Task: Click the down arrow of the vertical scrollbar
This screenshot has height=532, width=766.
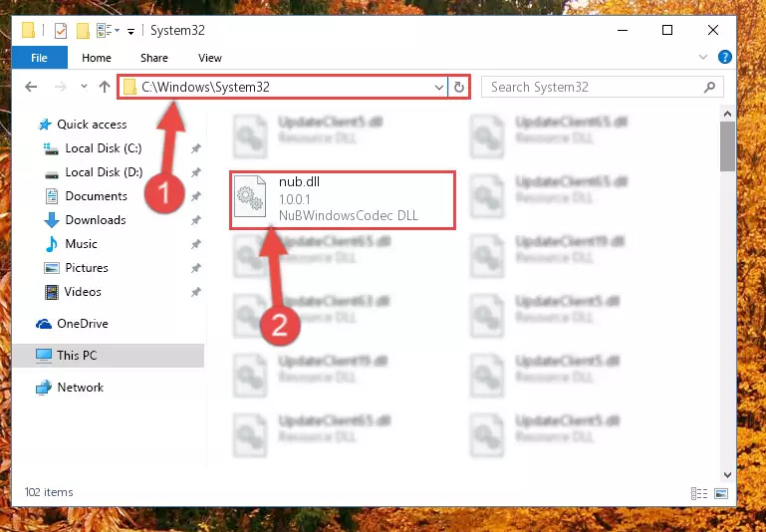Action: (727, 475)
